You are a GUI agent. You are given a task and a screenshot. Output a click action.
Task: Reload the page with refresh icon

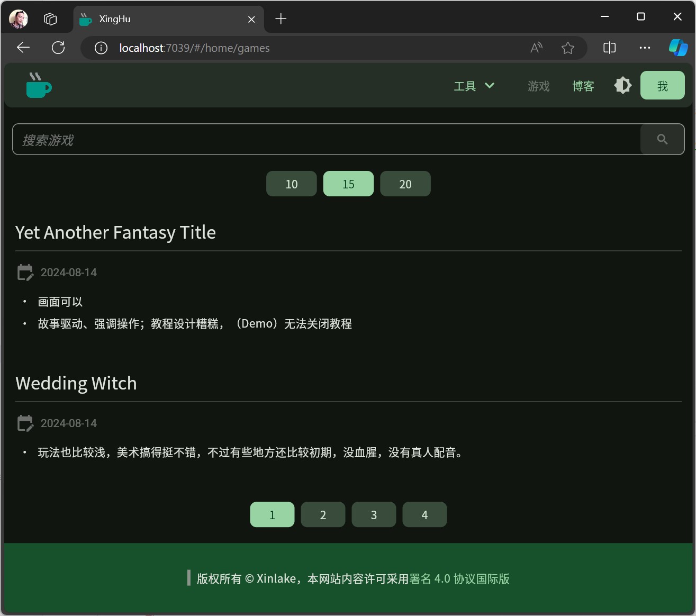click(x=58, y=48)
